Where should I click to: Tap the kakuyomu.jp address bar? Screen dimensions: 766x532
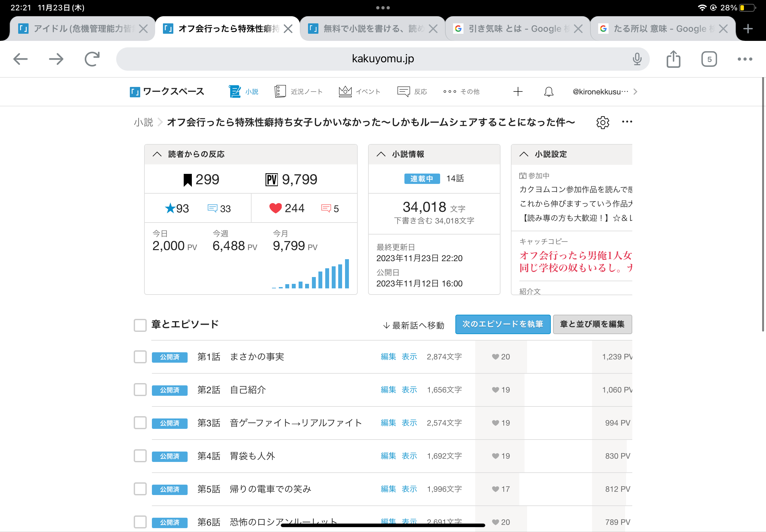tap(382, 59)
